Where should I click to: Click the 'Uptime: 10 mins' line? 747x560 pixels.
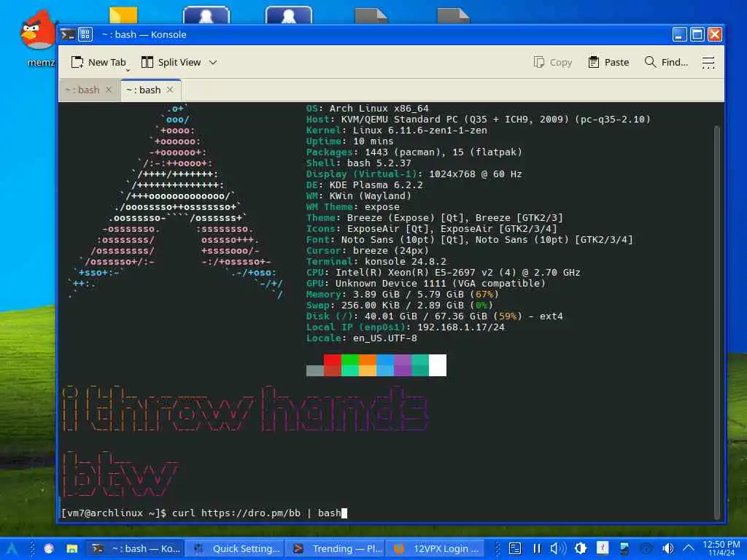pyautogui.click(x=349, y=141)
